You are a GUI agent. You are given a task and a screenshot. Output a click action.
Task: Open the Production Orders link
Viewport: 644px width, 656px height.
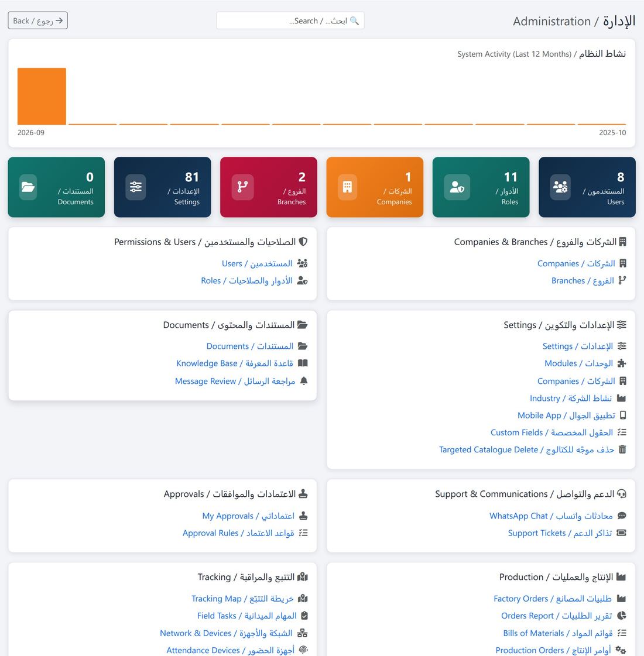pos(553,651)
